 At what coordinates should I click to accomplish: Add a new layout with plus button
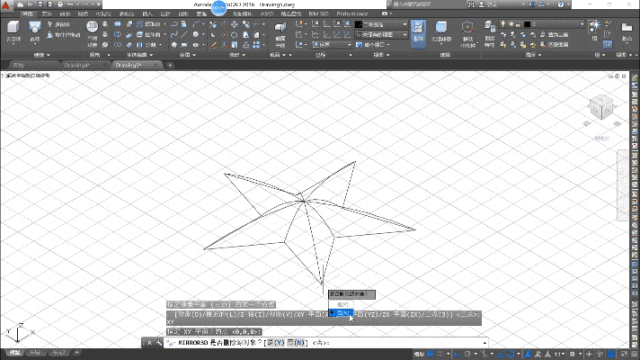coord(76,352)
